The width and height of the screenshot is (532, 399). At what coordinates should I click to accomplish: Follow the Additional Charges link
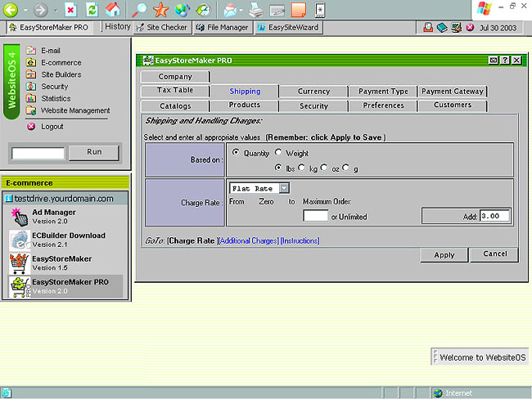coord(248,240)
